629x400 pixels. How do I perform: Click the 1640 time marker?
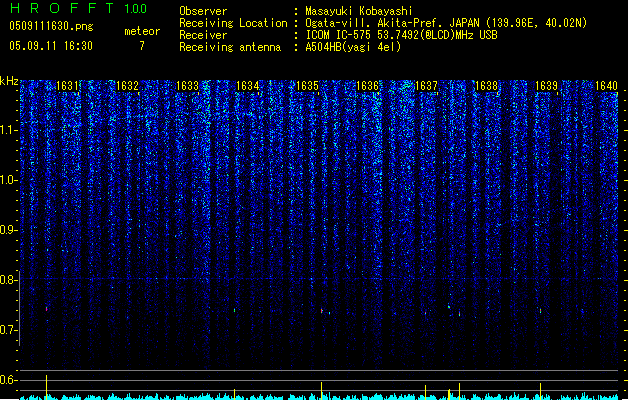click(x=606, y=86)
